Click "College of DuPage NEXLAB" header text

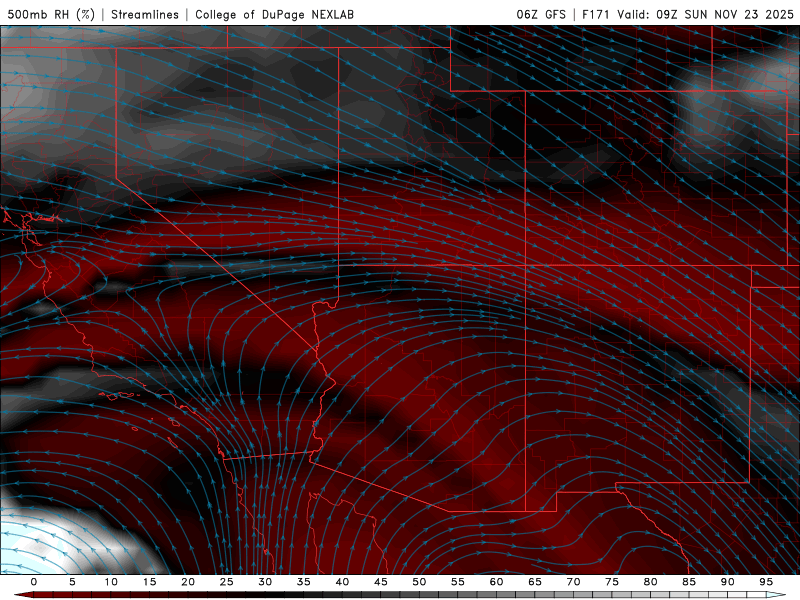coord(274,14)
